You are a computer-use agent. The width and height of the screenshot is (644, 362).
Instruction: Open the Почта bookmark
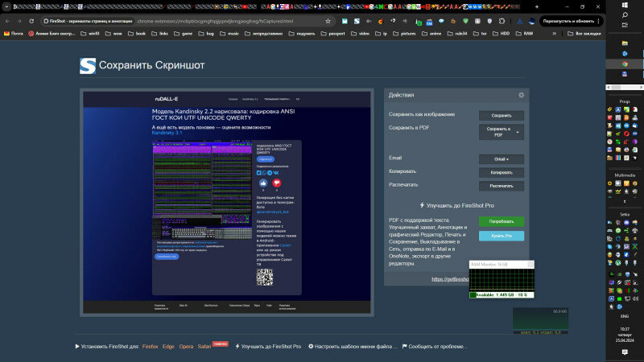pos(14,34)
